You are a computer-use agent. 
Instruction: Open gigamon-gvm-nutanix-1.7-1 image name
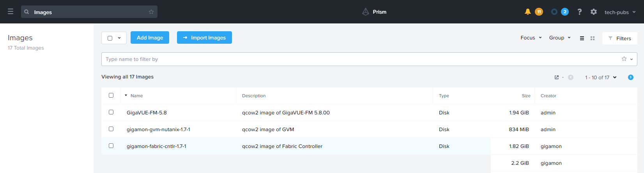(x=158, y=129)
